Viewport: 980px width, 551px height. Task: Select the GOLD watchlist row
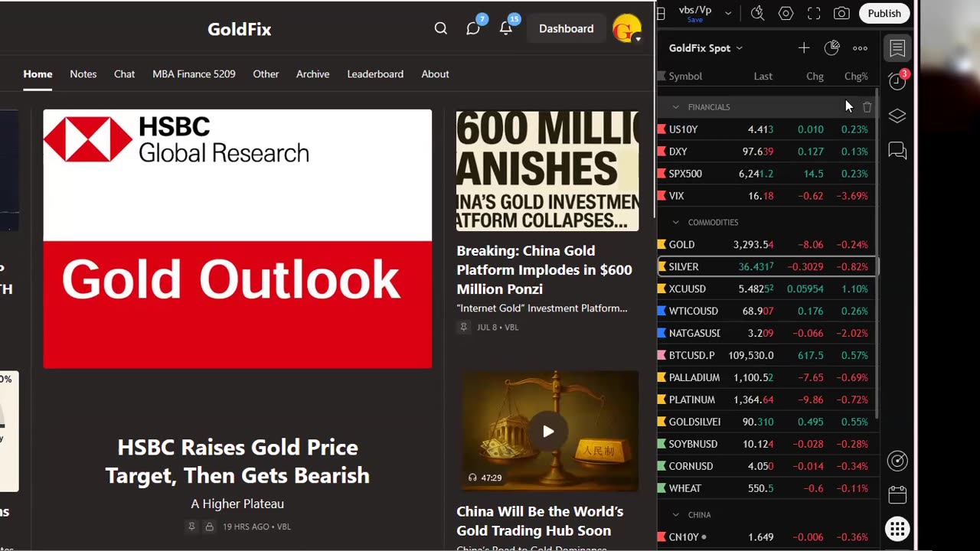click(766, 245)
